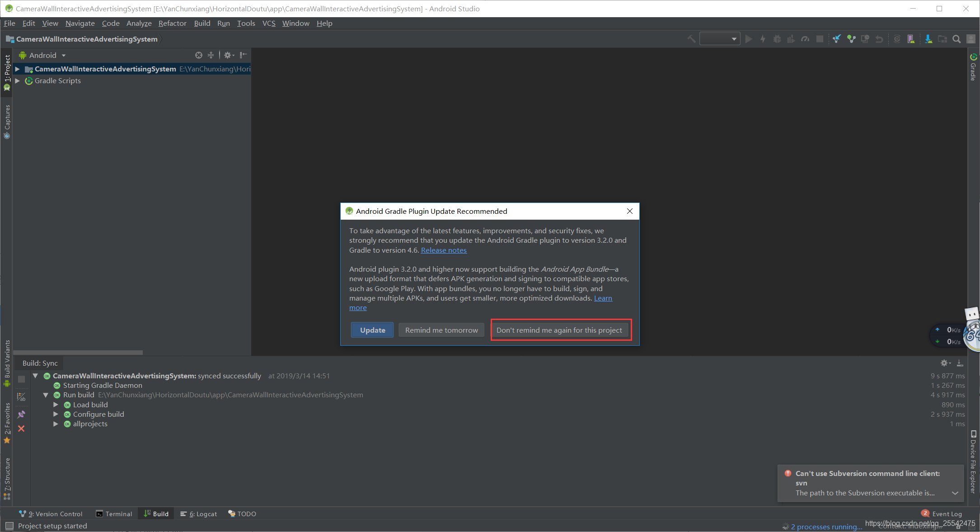Viewport: 980px width, 532px height.
Task: Expand the Configure build node
Action: click(56, 414)
